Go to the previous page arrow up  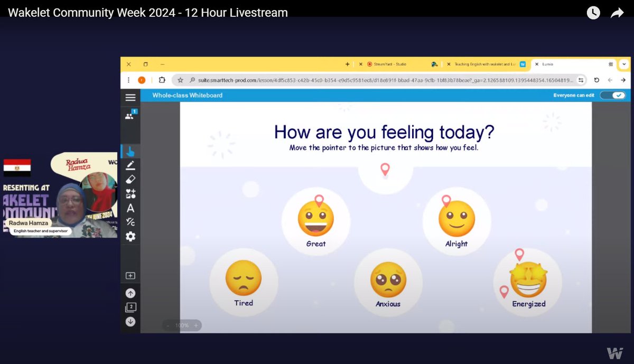point(130,293)
